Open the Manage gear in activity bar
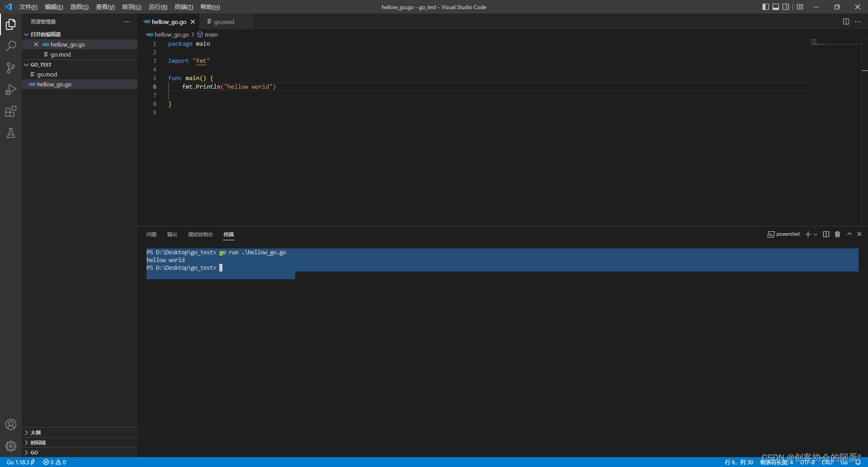The width and height of the screenshot is (868, 467). (11, 446)
